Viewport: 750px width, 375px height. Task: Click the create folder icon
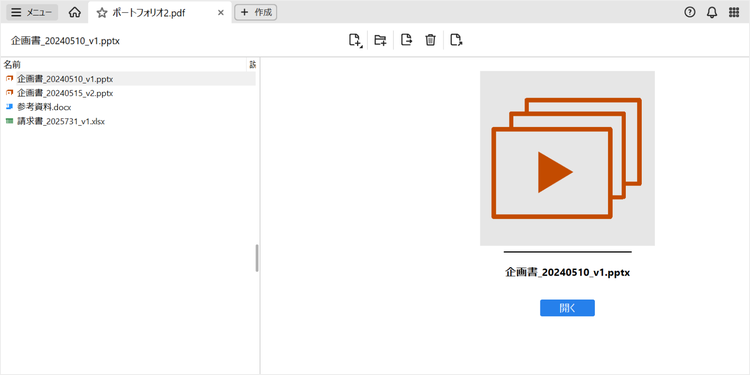coord(380,40)
